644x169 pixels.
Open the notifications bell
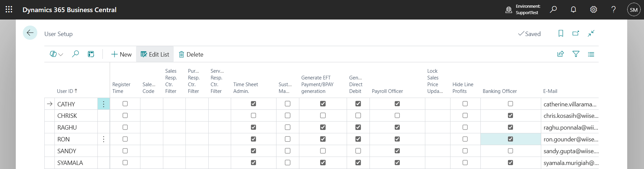click(x=573, y=9)
